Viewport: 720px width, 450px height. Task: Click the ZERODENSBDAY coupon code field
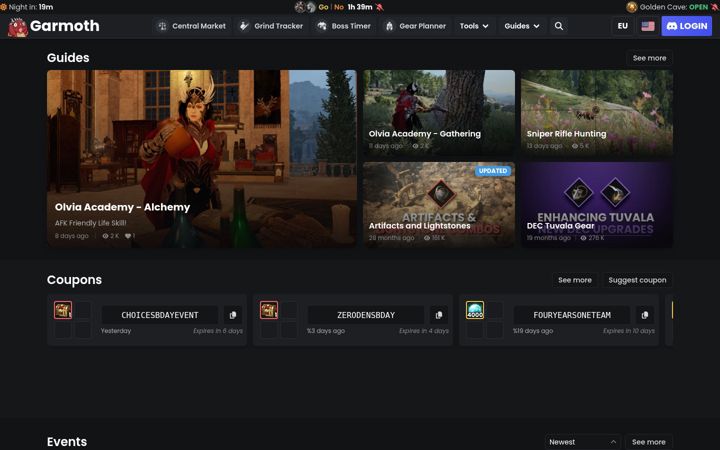(366, 315)
